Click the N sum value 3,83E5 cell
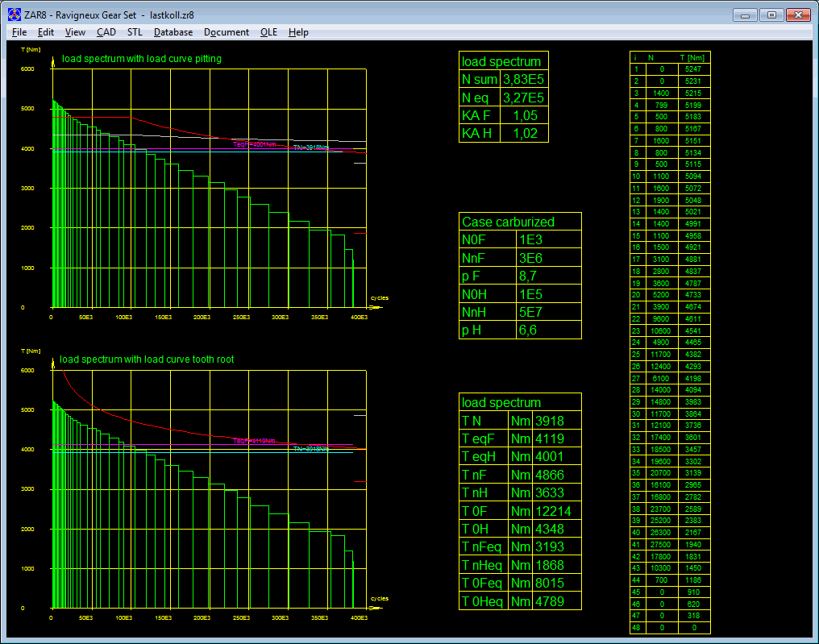 click(x=523, y=79)
